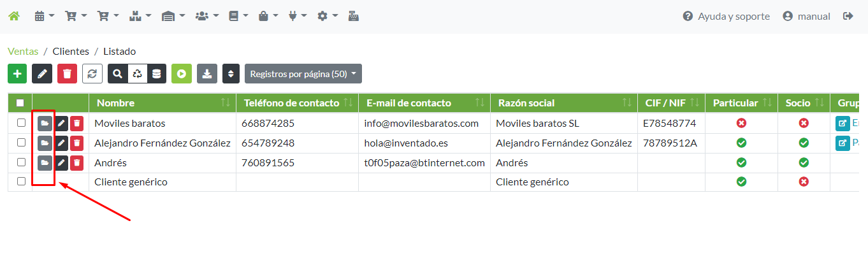
Task: Open the people group menu in the navbar
Action: pyautogui.click(x=207, y=17)
